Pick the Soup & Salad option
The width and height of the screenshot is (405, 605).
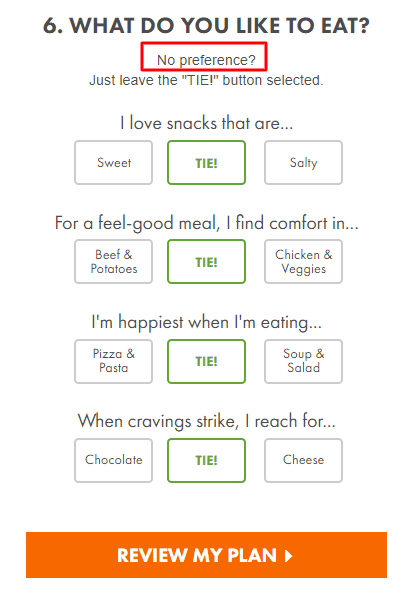click(x=303, y=361)
